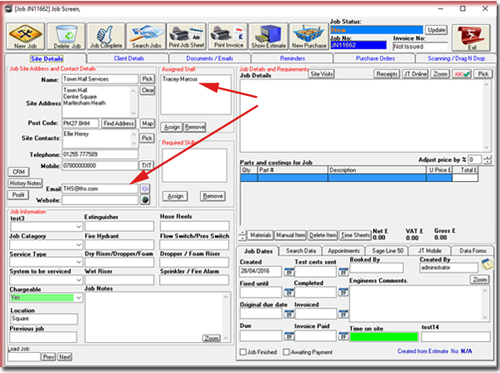
Task: Open calendar picker for Original due date
Action: click(x=289, y=314)
